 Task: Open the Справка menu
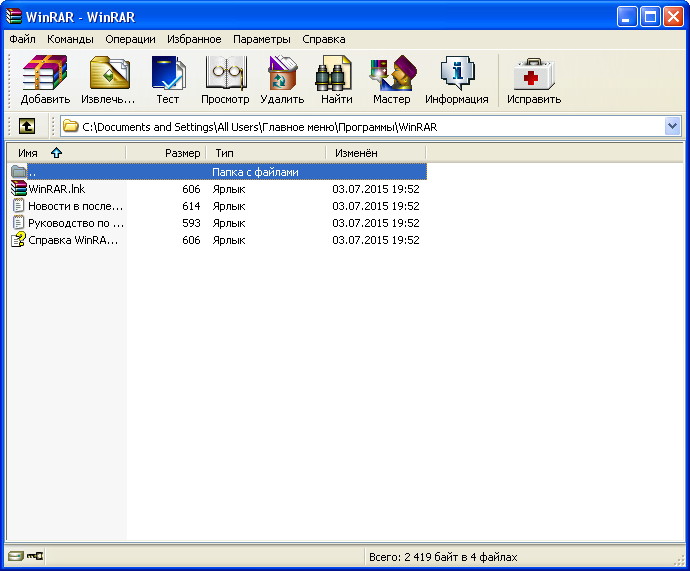(324, 39)
